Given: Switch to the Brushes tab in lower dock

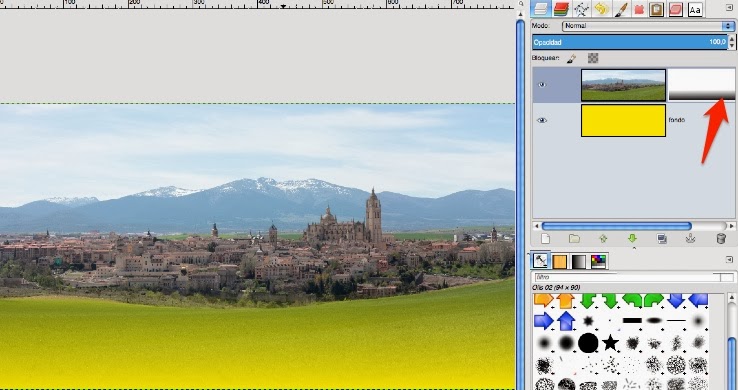Looking at the screenshot, I should (x=540, y=261).
